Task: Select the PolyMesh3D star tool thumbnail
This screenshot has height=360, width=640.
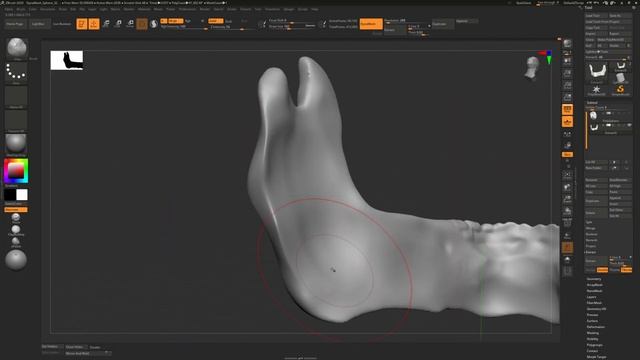Action: (596, 90)
